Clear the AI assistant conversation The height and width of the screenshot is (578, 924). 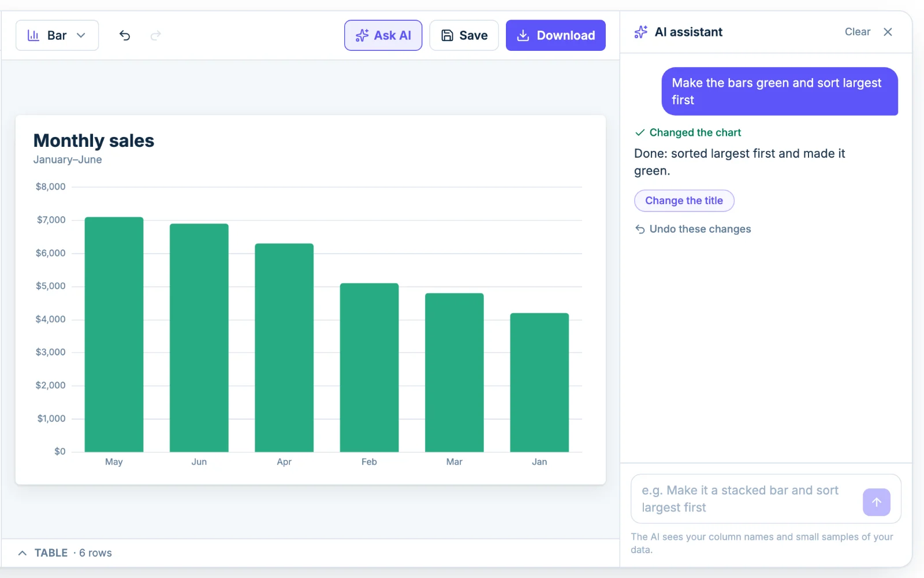857,32
